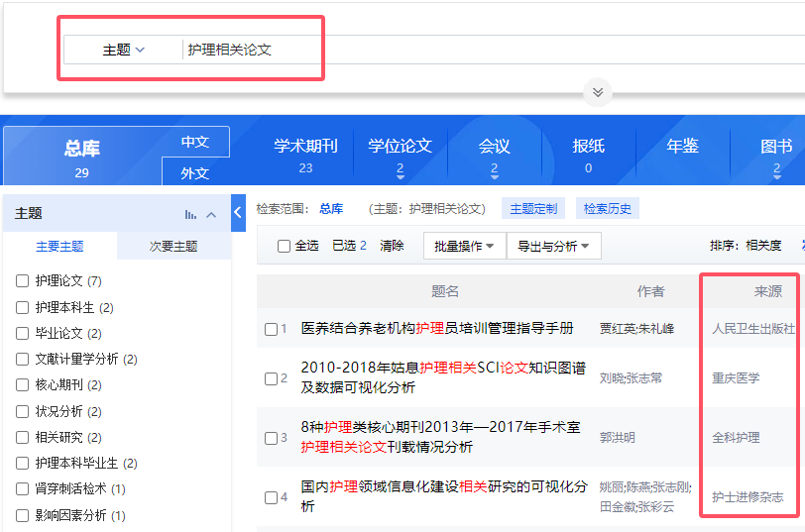
Task: Tick the 护理论文 (7) topic filter
Action: tap(22, 280)
